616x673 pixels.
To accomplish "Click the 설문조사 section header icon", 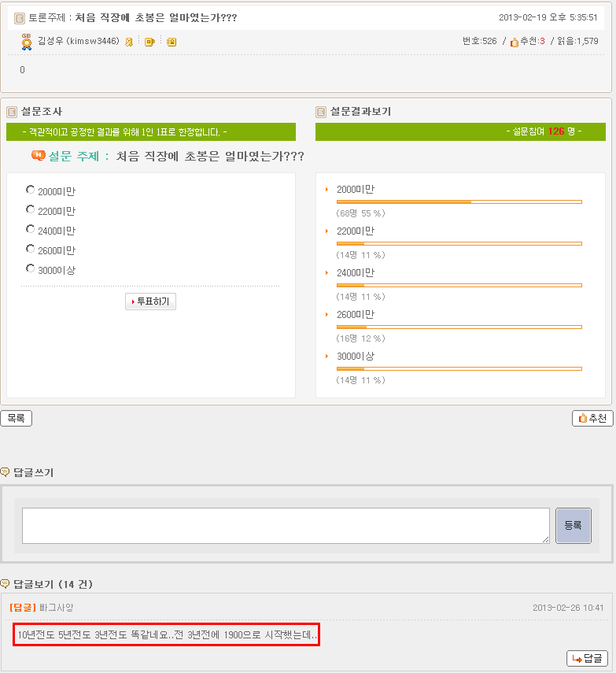I will 12,112.
